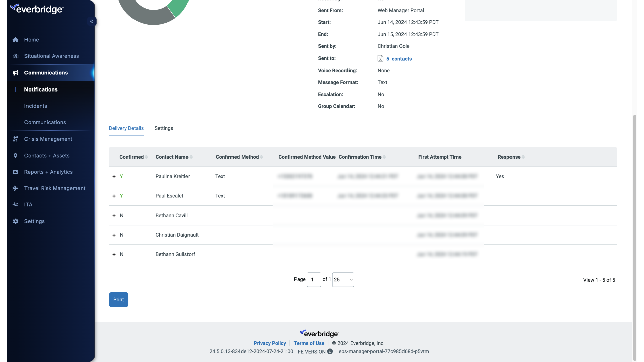Click the Communications megaphone icon

point(15,73)
